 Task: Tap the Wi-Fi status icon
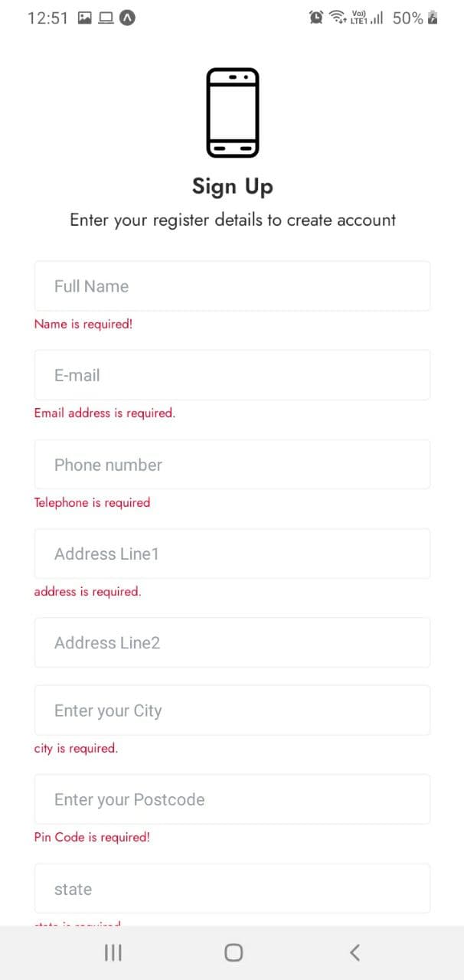click(x=338, y=18)
